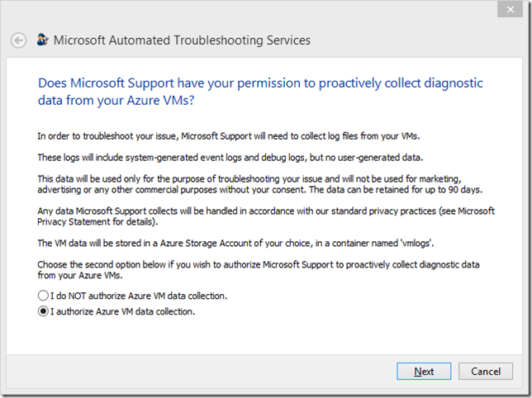
Task: Click the paragraph about collecting log files
Action: [229, 136]
